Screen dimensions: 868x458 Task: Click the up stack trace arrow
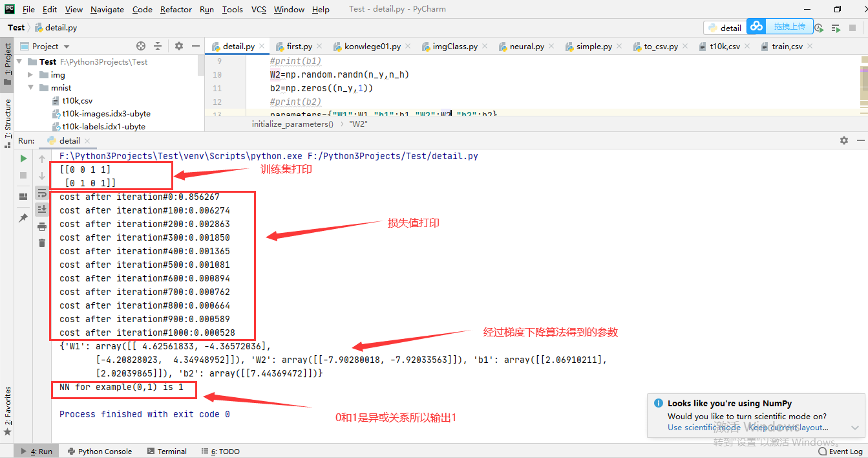tap(42, 158)
